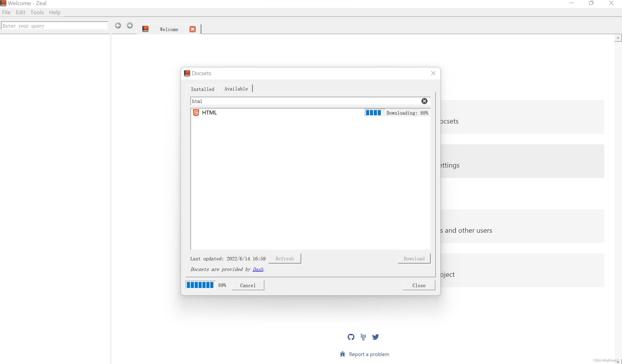Image resolution: width=622 pixels, height=364 pixels.
Task: Click scroll up arrow on right scrollbar
Action: 618,38
